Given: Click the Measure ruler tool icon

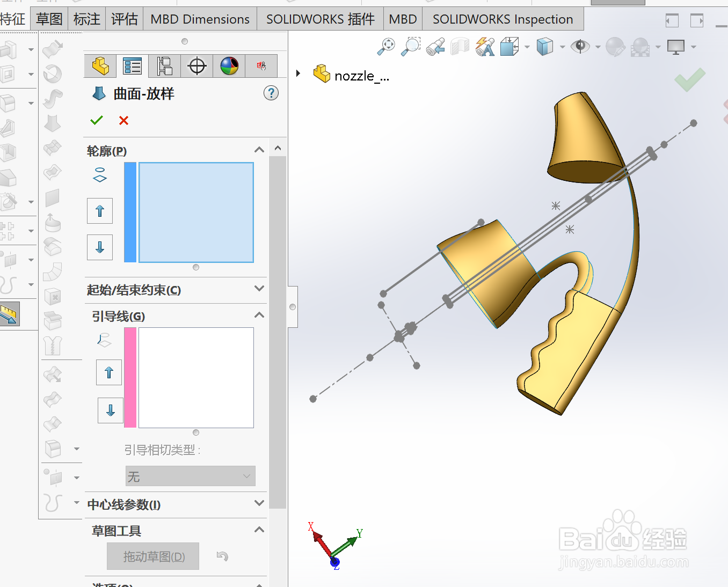Looking at the screenshot, I should (10, 314).
